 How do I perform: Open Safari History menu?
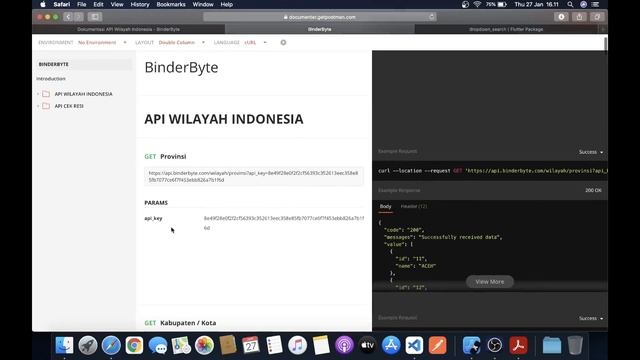[140, 4]
